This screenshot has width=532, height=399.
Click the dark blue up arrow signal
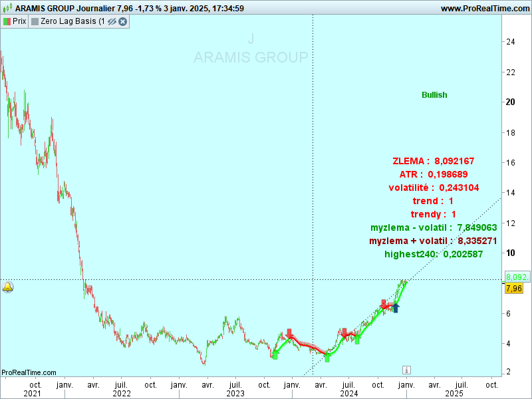point(395,308)
